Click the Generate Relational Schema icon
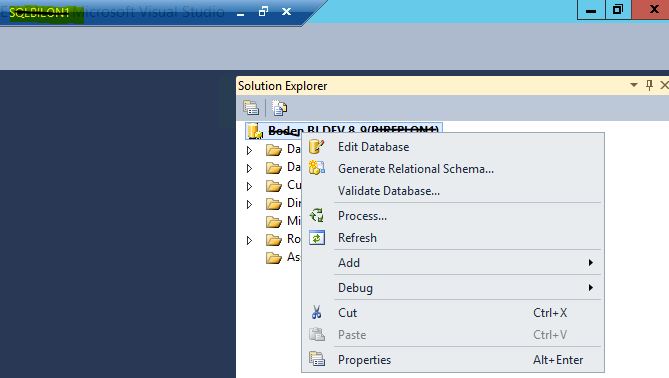The image size is (669, 378). (x=317, y=168)
